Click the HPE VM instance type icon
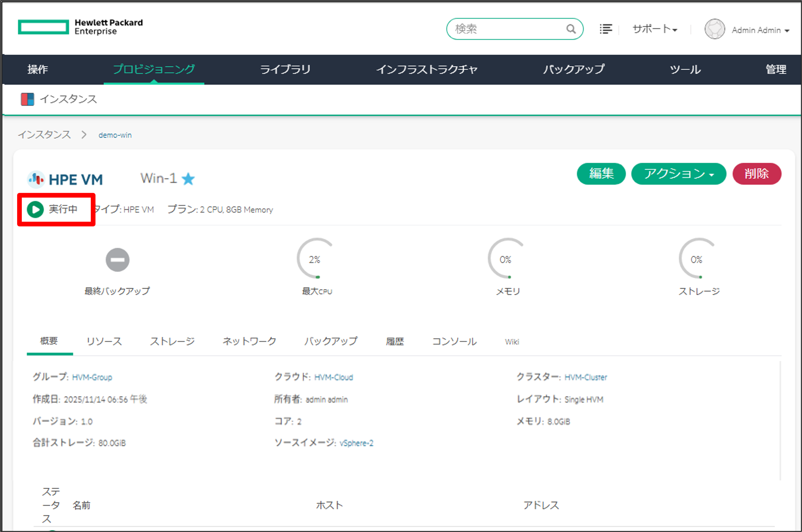 click(36, 179)
